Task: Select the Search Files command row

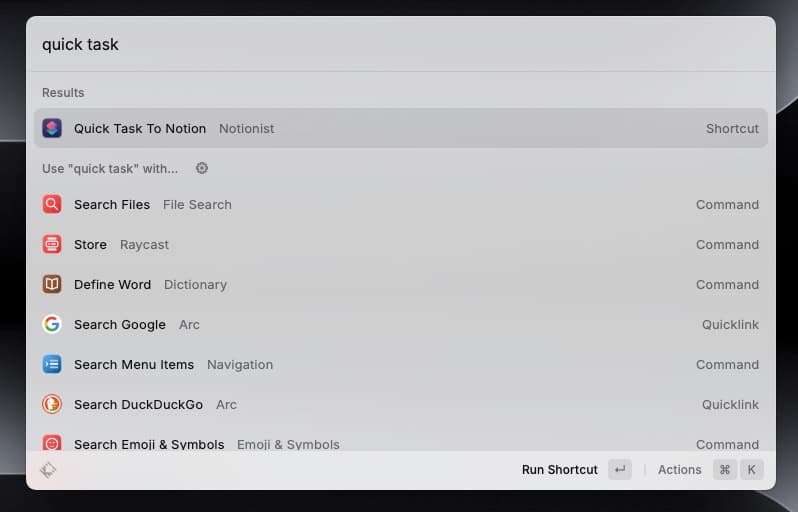Action: 401,204
